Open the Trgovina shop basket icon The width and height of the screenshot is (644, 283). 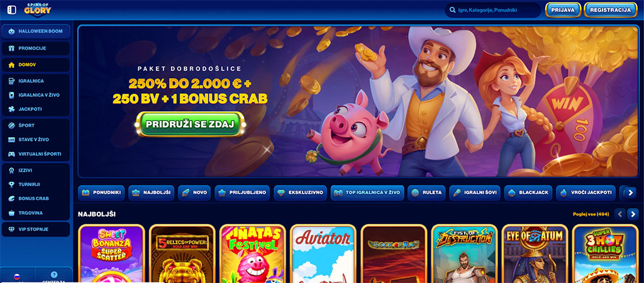coord(11,213)
